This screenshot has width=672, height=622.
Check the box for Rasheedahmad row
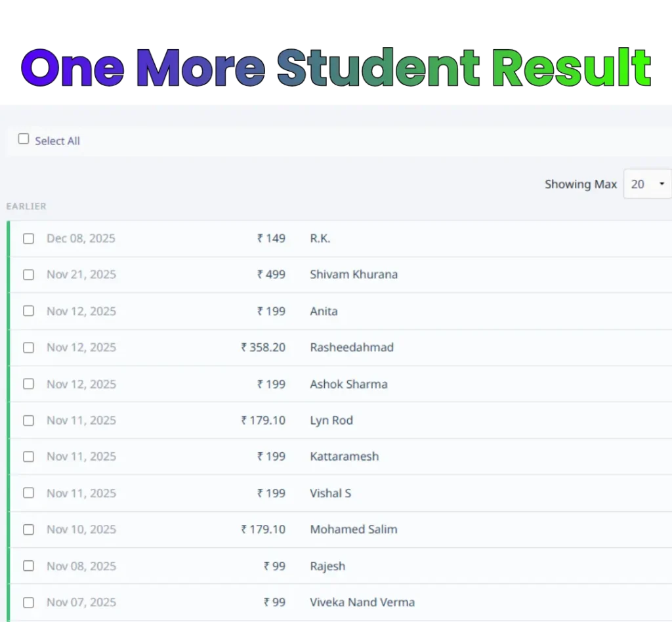click(x=28, y=347)
